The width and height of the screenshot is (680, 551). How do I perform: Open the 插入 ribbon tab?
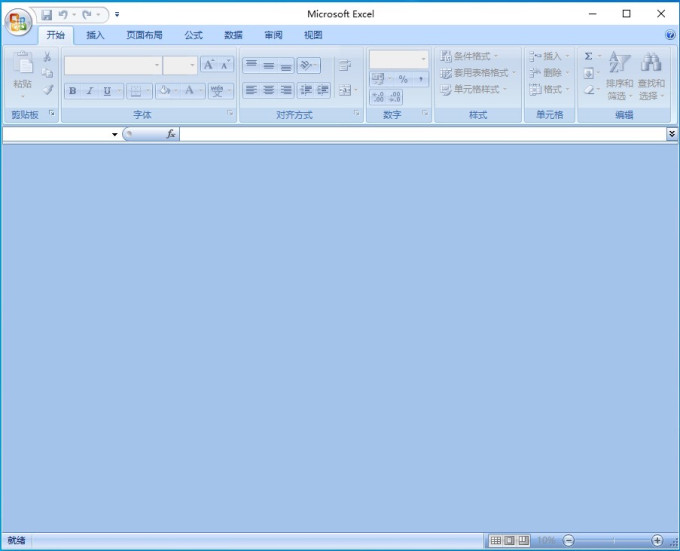[95, 35]
